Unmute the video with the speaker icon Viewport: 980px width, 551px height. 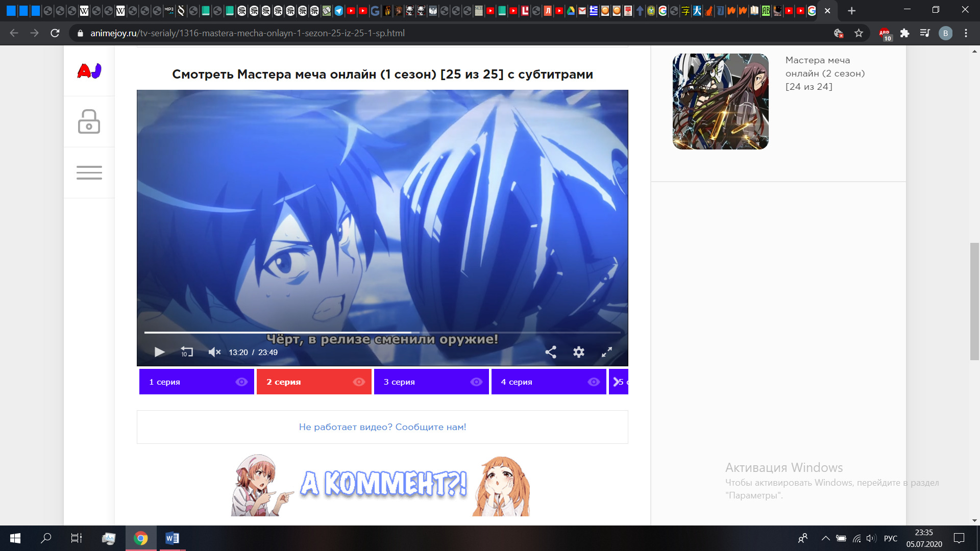[x=214, y=352]
